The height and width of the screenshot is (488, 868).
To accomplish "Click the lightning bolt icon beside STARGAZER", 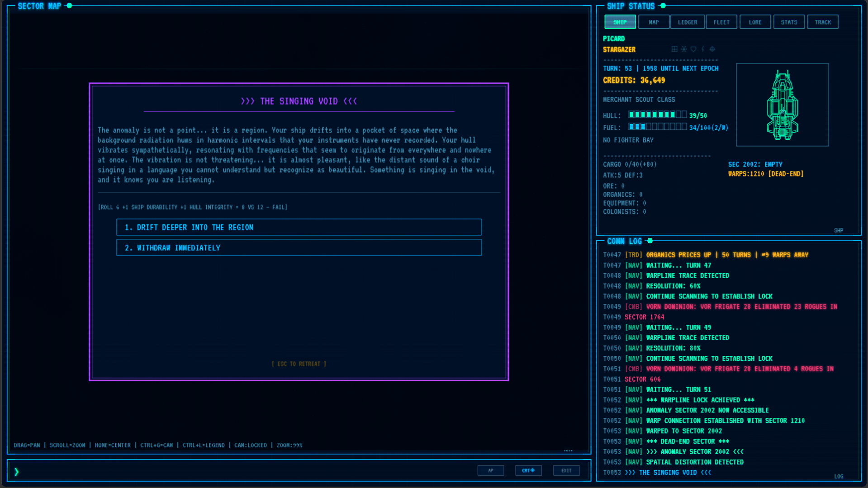I will pos(703,49).
